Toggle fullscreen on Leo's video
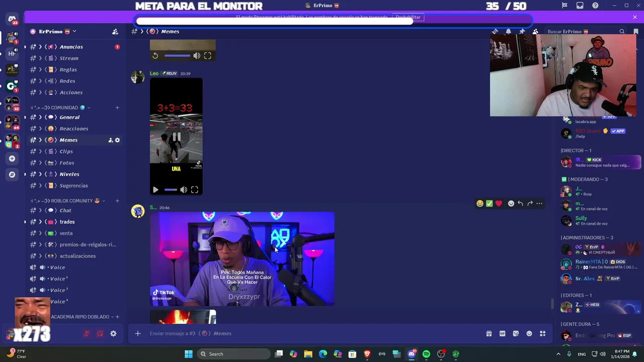Screen dimensions: 644x362 tap(195, 190)
